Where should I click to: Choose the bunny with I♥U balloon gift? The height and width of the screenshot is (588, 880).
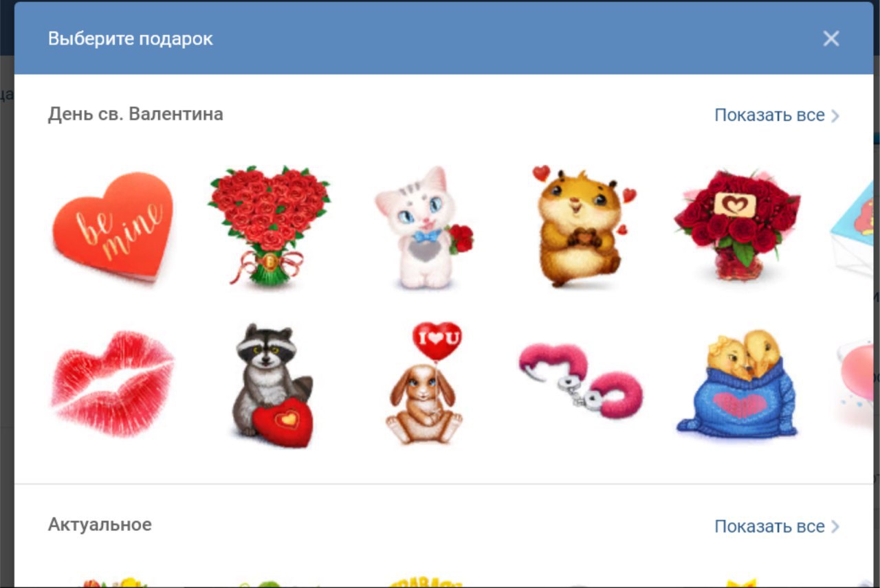pyautogui.click(x=426, y=383)
